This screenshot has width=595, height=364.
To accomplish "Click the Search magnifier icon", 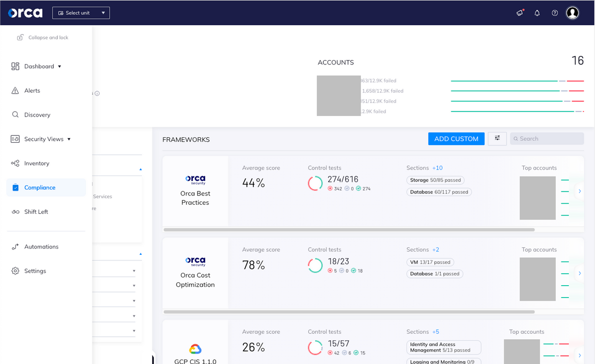I will tap(516, 139).
